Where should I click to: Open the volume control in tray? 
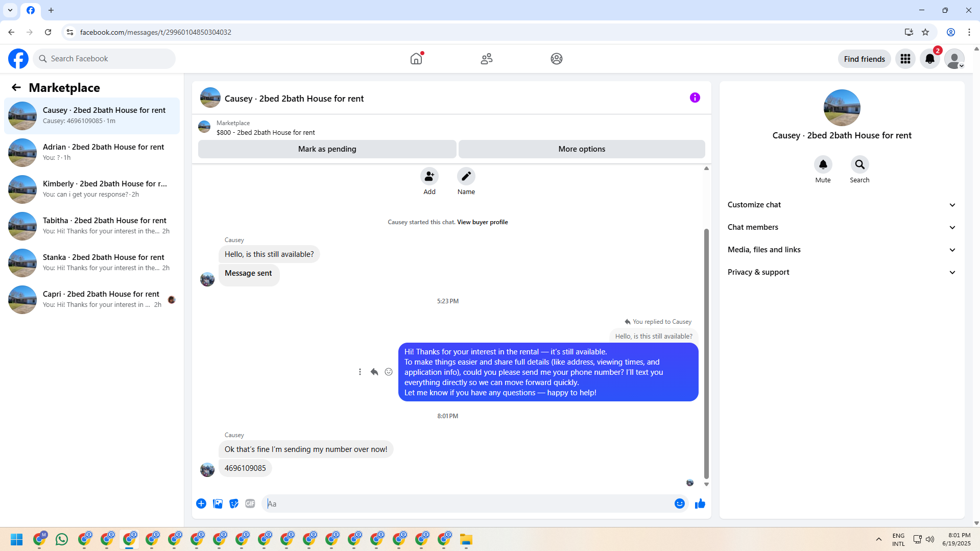pos(930,539)
